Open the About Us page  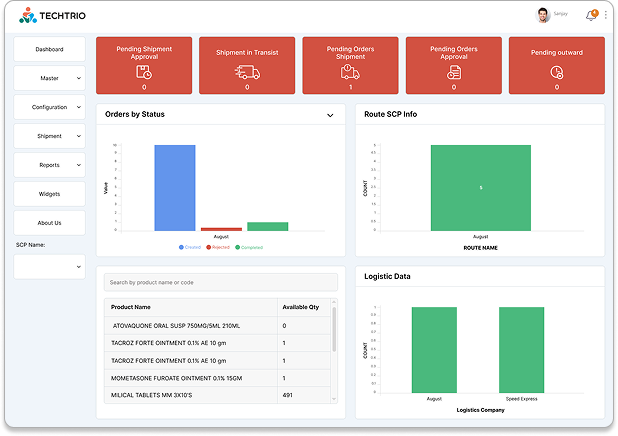pos(49,223)
